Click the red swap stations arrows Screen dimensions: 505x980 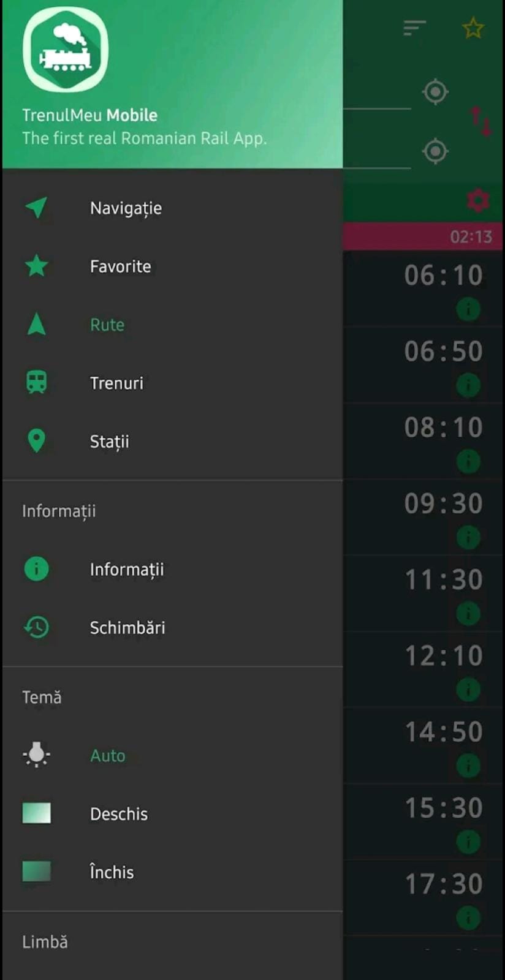(481, 121)
